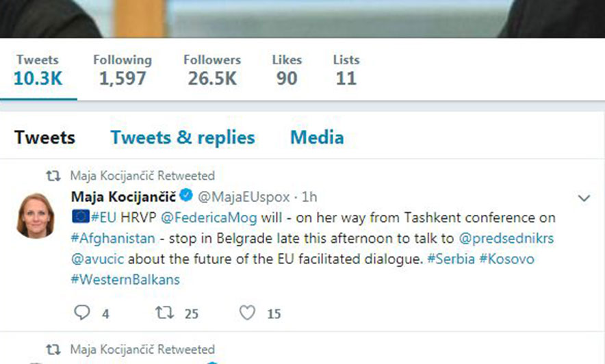Switch to Tweets & replies tab
This screenshot has width=605, height=364.
(x=183, y=138)
